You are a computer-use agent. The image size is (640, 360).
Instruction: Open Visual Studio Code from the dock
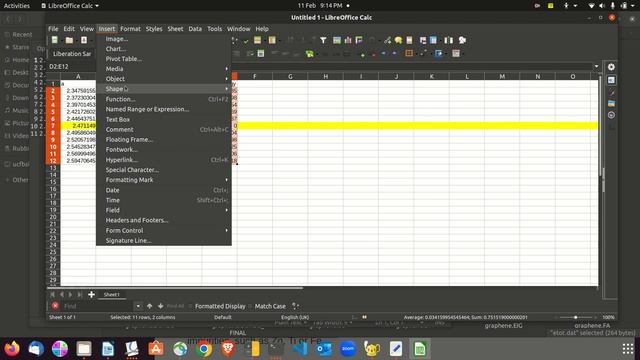pyautogui.click(x=300, y=349)
